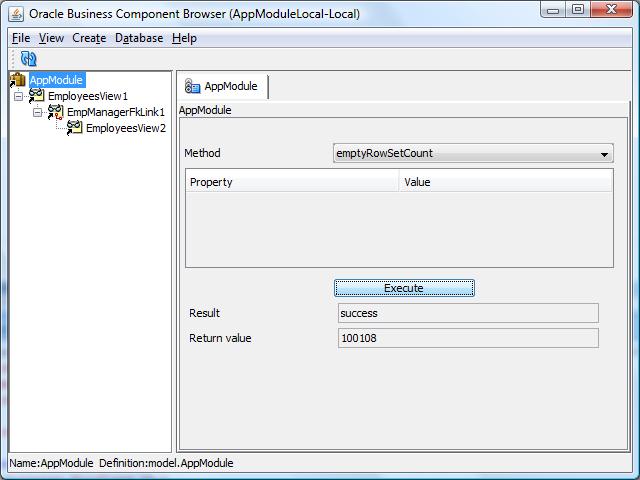Switch to the AppModule tab
The image size is (640, 480).
[223, 87]
